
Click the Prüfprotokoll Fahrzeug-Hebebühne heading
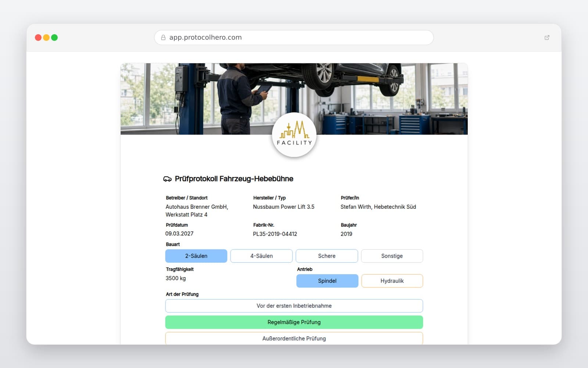[234, 179]
